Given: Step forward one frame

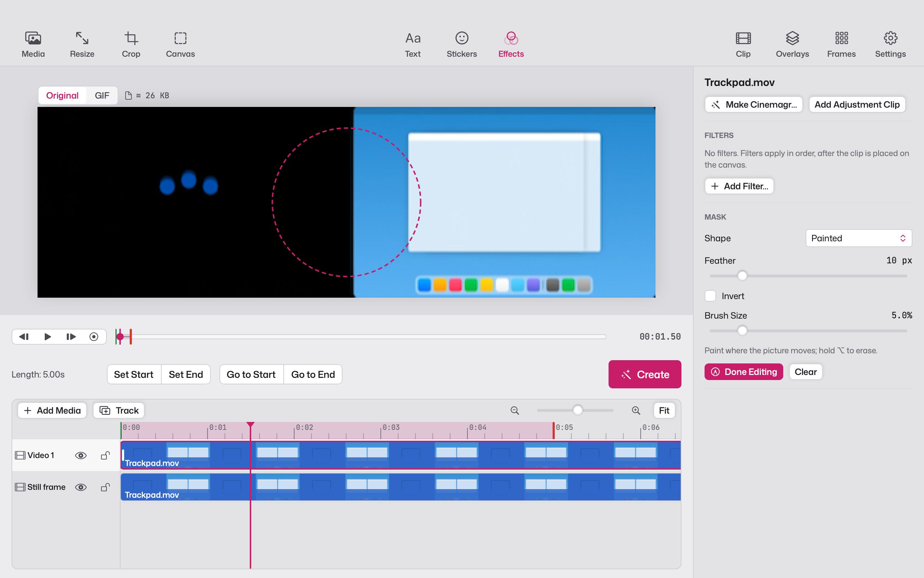Looking at the screenshot, I should [71, 336].
